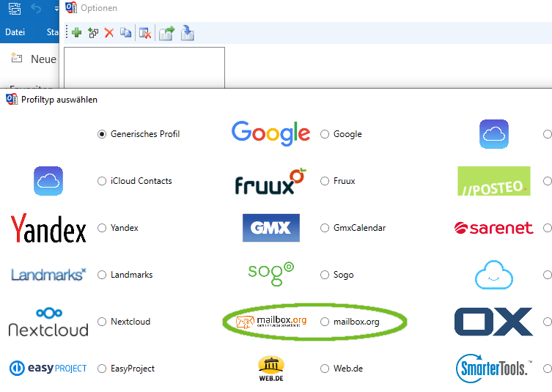Click the Neue E-Mail envelope icon
The width and height of the screenshot is (552, 392).
(x=16, y=58)
